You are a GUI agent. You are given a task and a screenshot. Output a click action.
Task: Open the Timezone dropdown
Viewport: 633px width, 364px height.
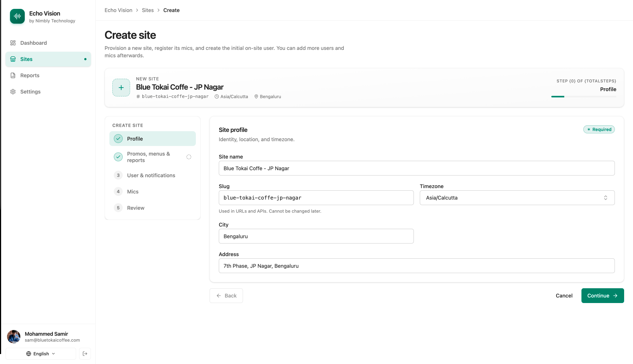517,198
